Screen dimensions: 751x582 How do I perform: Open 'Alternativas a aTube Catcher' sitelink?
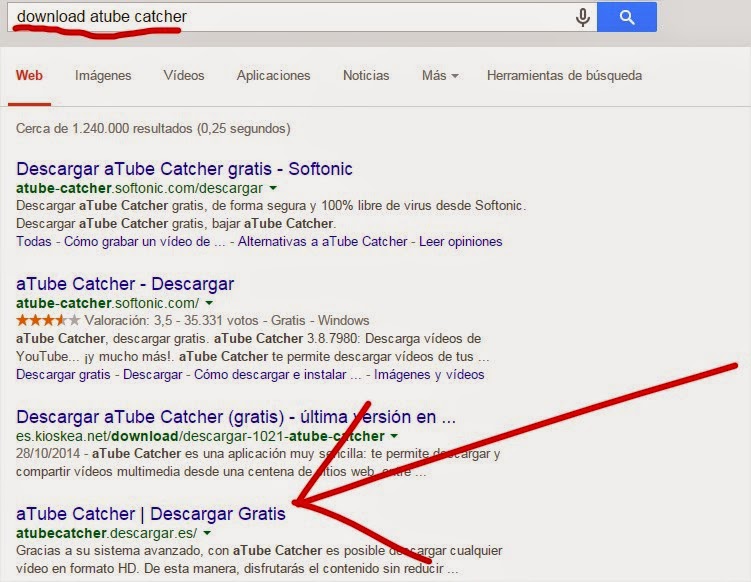coord(322,241)
